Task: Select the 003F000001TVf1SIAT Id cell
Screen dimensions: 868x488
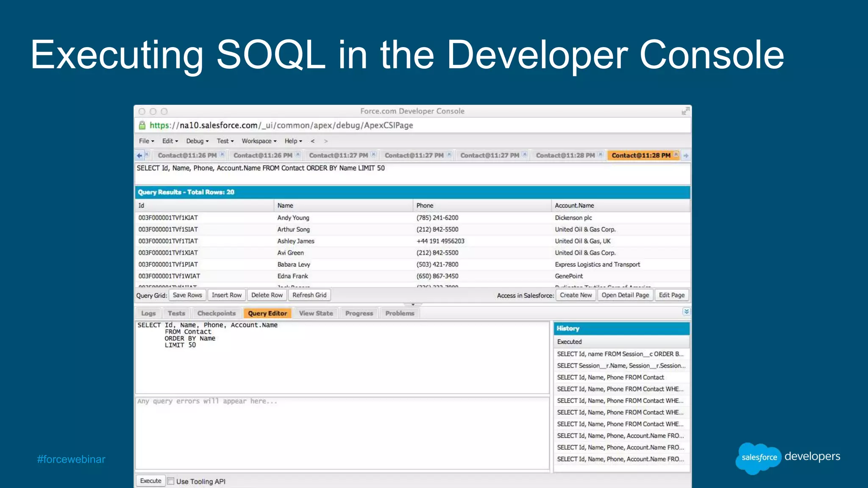Action: [x=168, y=230]
